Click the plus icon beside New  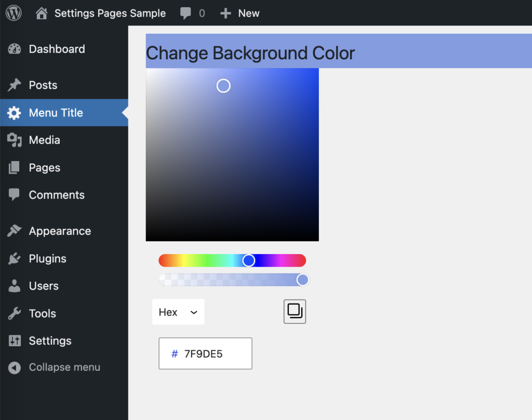coord(225,13)
